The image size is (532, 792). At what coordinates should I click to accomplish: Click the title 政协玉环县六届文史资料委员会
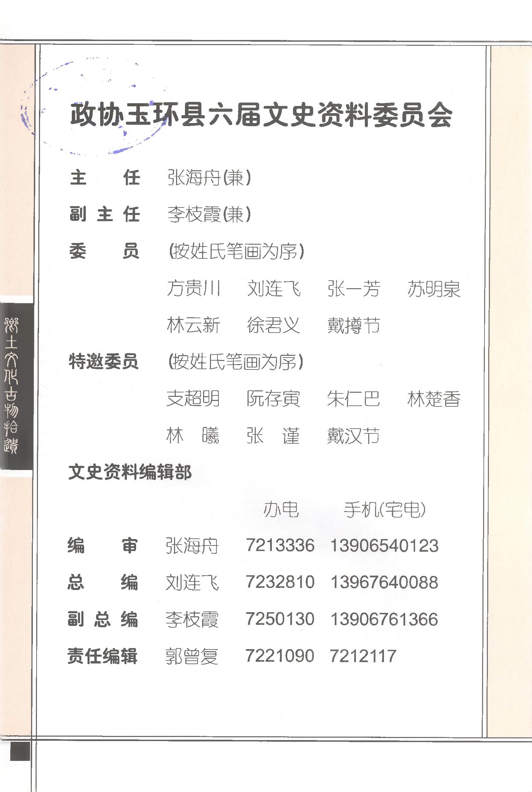[261, 115]
